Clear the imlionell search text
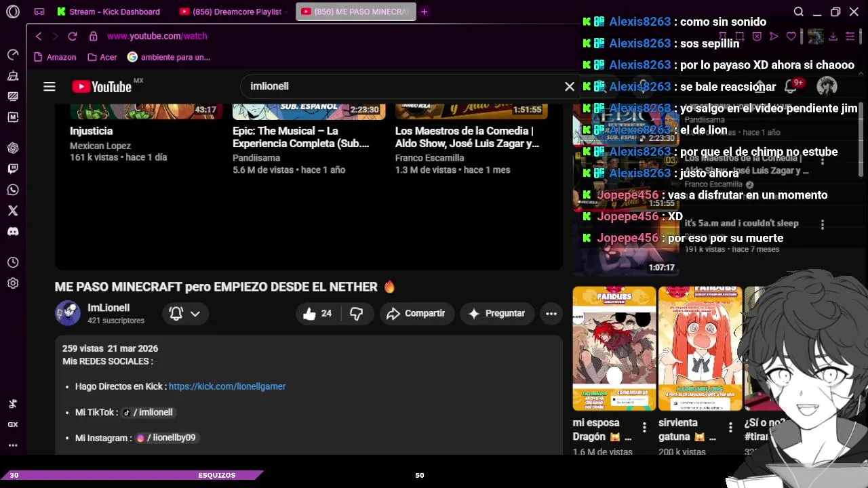The image size is (868, 488). coord(570,86)
